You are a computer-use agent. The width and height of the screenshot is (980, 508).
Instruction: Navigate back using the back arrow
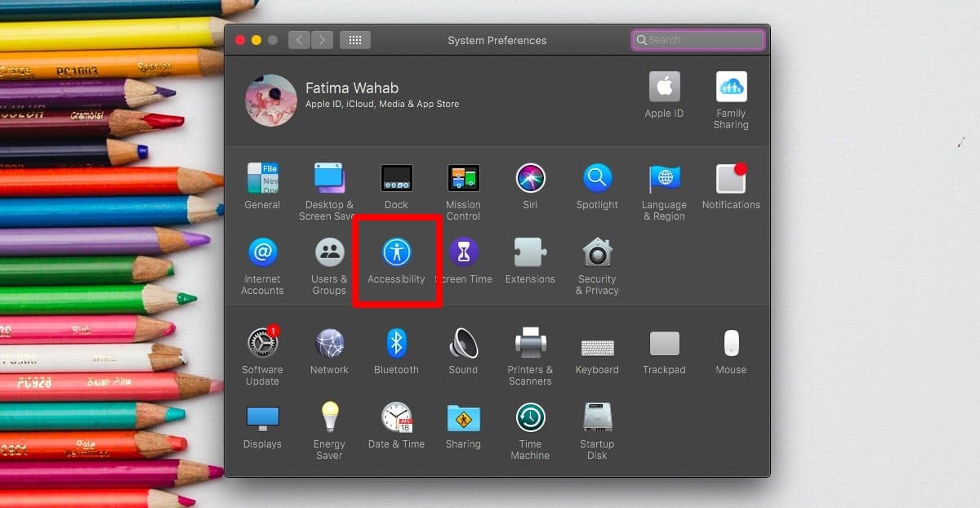[299, 39]
